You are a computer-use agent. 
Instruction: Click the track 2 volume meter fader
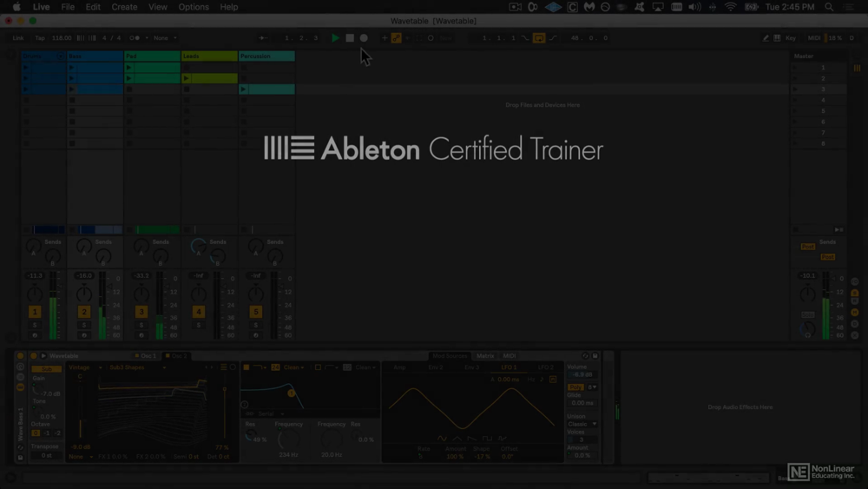pyautogui.click(x=102, y=306)
